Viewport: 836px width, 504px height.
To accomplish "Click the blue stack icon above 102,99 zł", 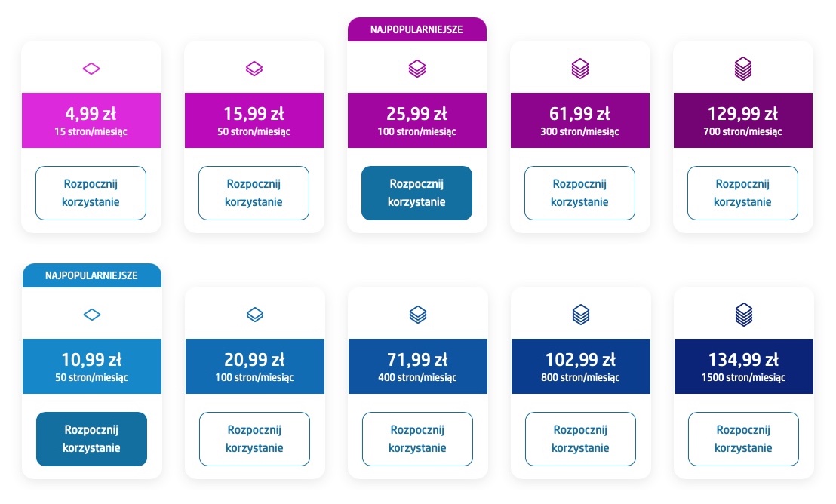I will (x=580, y=315).
